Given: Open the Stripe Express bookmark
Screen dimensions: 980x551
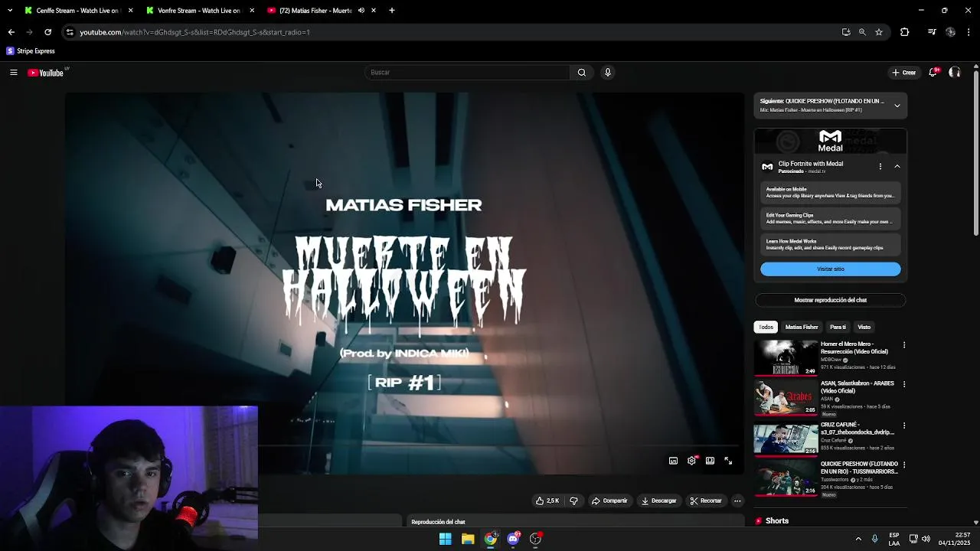Looking at the screenshot, I should point(31,51).
